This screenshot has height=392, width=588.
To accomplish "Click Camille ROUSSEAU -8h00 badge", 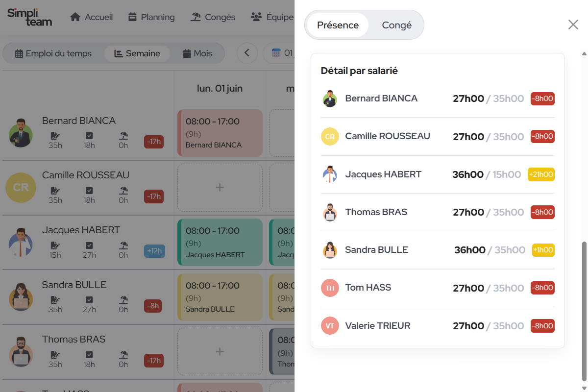I will (542, 136).
